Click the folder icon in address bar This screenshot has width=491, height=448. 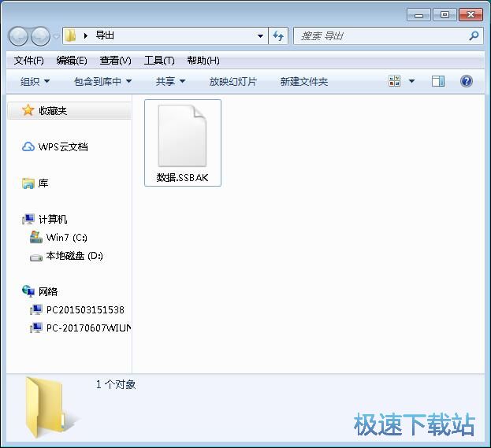pyautogui.click(x=71, y=35)
